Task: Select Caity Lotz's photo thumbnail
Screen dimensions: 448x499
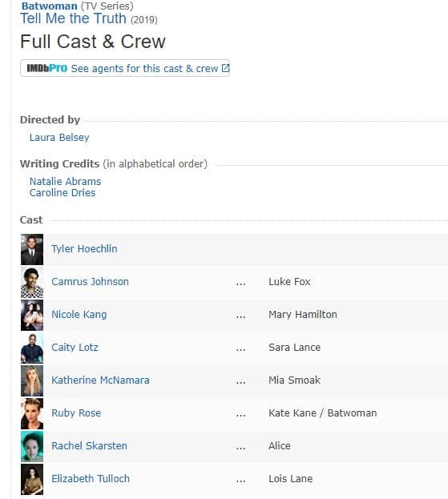Action: point(32,348)
